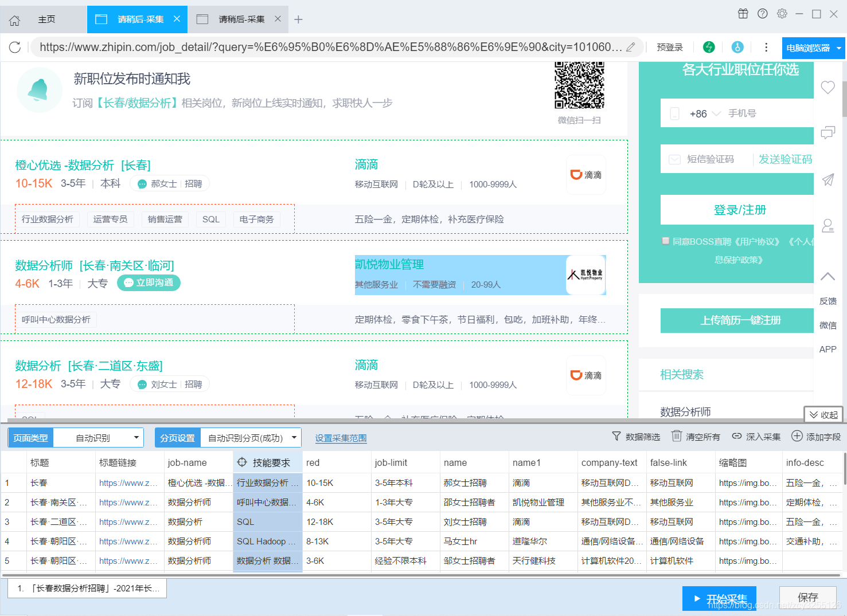Select the bottom 长春数据分析招聘 task tab
This screenshot has width=847, height=616.
(x=87, y=588)
